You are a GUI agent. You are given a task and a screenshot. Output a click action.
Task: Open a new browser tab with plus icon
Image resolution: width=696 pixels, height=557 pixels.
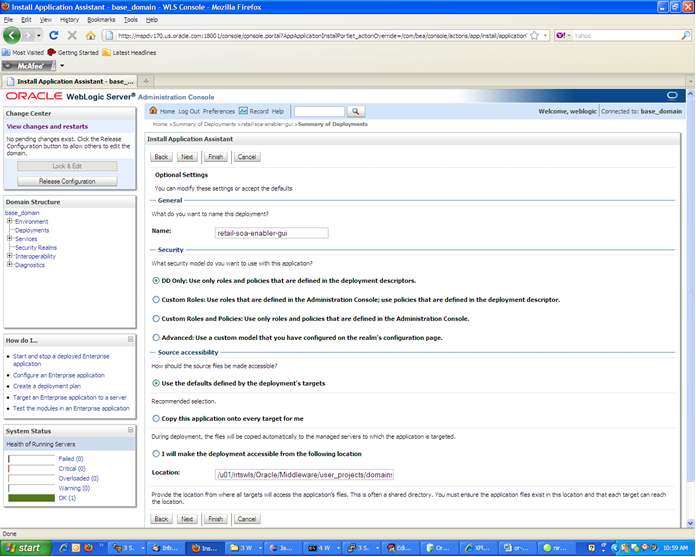tap(146, 81)
